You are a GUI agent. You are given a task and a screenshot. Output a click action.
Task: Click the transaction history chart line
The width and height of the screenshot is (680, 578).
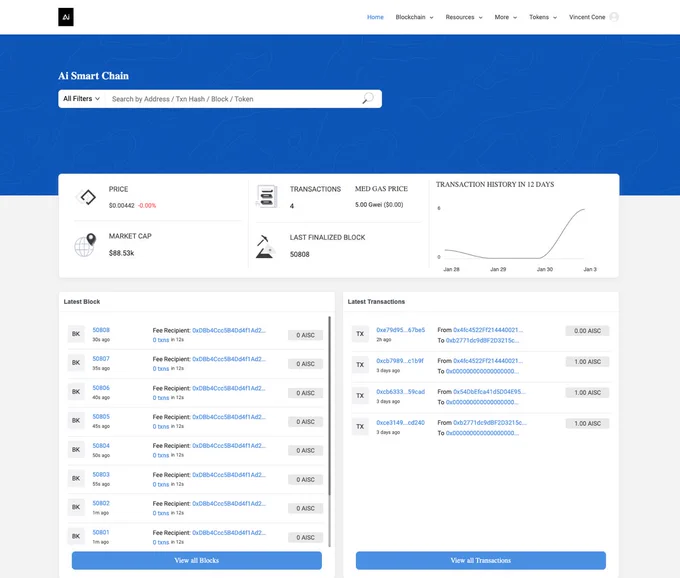click(515, 236)
